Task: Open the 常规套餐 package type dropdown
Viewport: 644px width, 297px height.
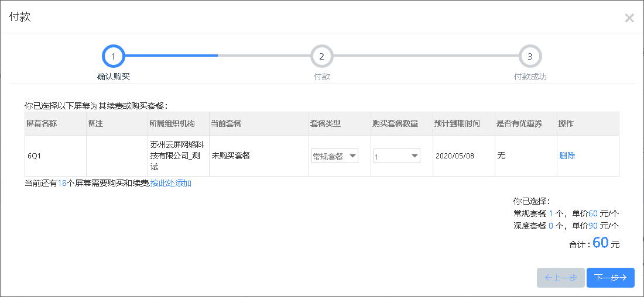Action: pyautogui.click(x=335, y=156)
